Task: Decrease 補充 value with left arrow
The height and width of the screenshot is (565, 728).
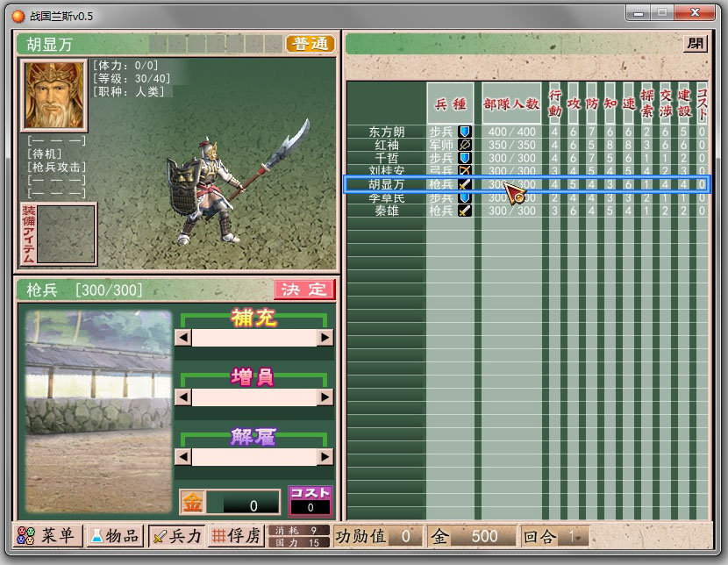Action: (x=183, y=338)
